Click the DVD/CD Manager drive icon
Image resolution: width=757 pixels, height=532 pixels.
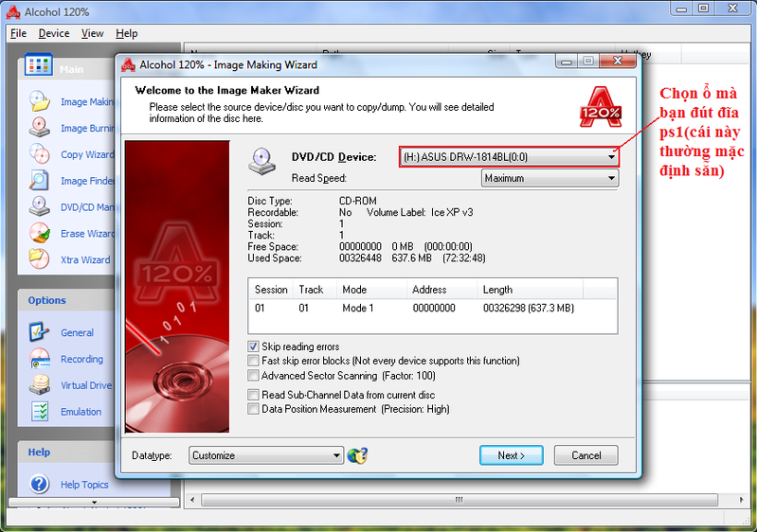pyautogui.click(x=39, y=207)
